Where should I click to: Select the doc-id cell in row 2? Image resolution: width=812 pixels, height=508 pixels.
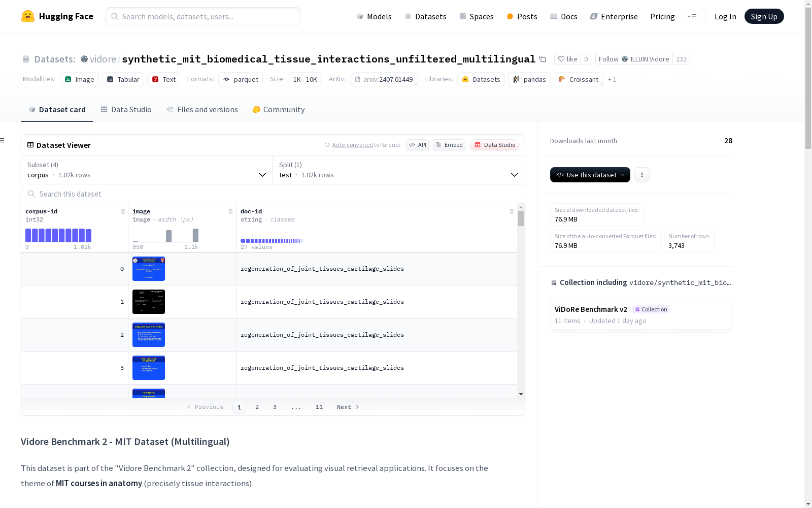coord(377,335)
